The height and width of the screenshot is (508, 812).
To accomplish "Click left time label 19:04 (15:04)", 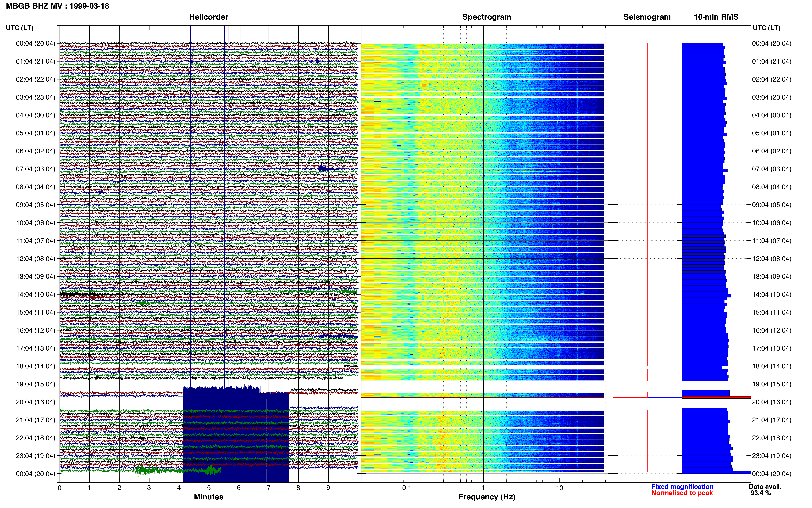I will pyautogui.click(x=36, y=384).
